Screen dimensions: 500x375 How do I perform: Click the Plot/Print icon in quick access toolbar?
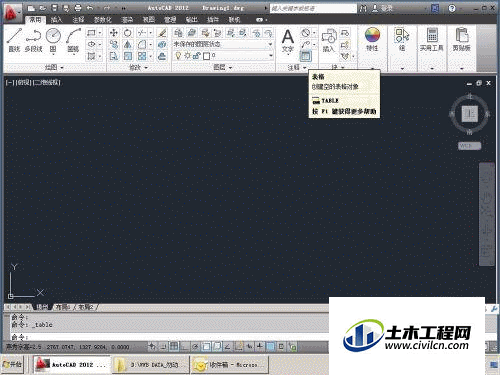tap(78, 8)
